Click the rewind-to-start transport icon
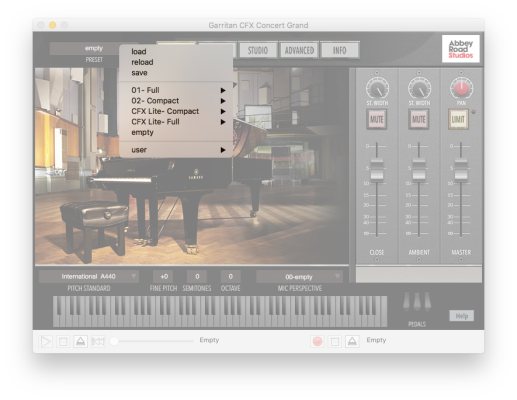Screen dimensions: 517x400 [x=98, y=342]
